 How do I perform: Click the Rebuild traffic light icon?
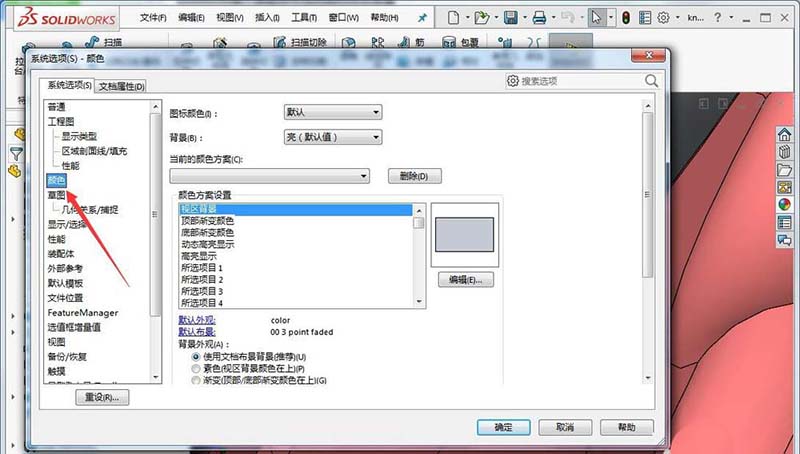(626, 18)
